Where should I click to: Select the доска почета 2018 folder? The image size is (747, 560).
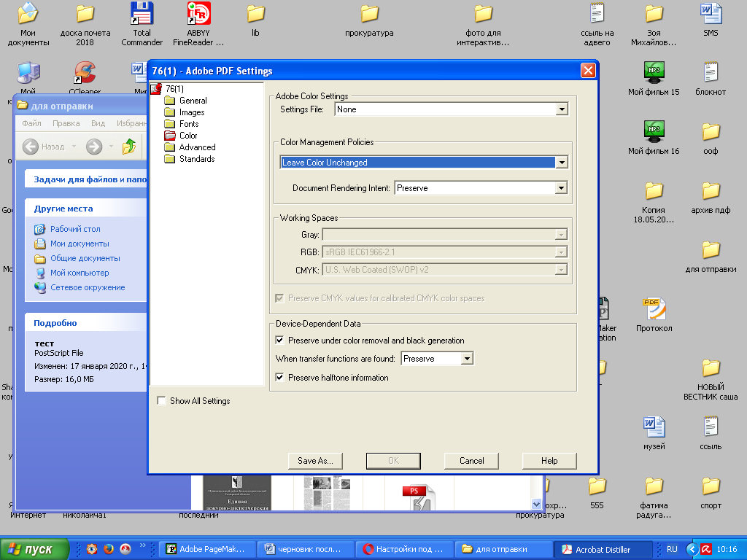coord(85,24)
